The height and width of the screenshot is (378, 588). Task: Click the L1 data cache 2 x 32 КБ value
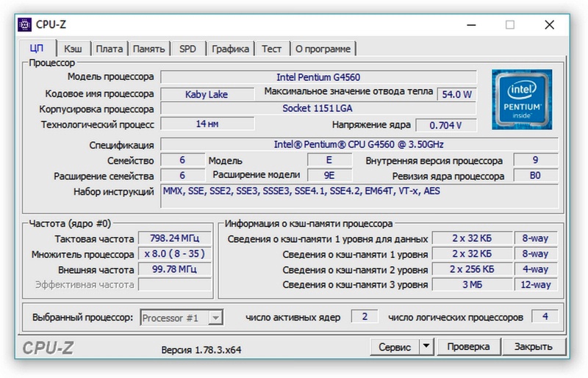[472, 238]
